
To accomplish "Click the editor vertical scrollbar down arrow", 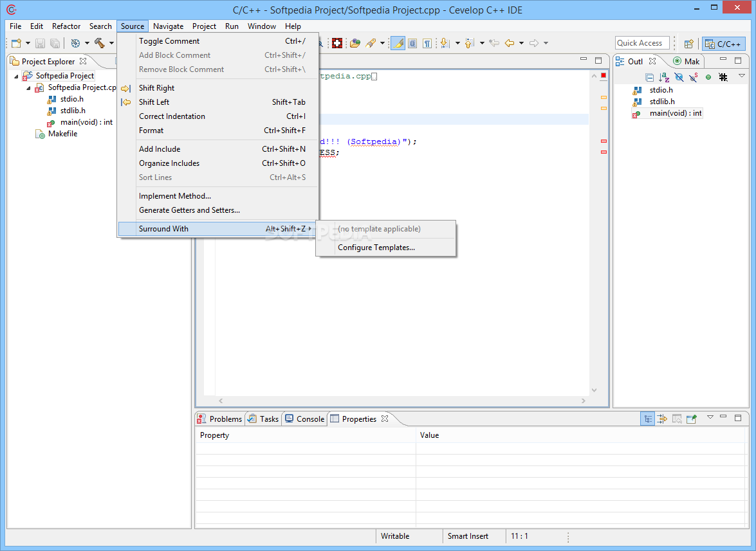I will pyautogui.click(x=594, y=390).
